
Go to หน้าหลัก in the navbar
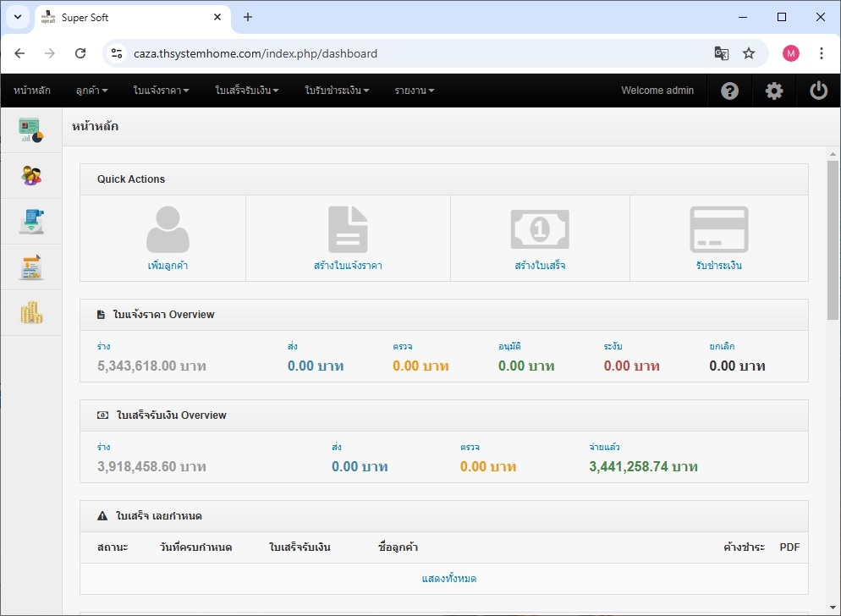click(31, 91)
